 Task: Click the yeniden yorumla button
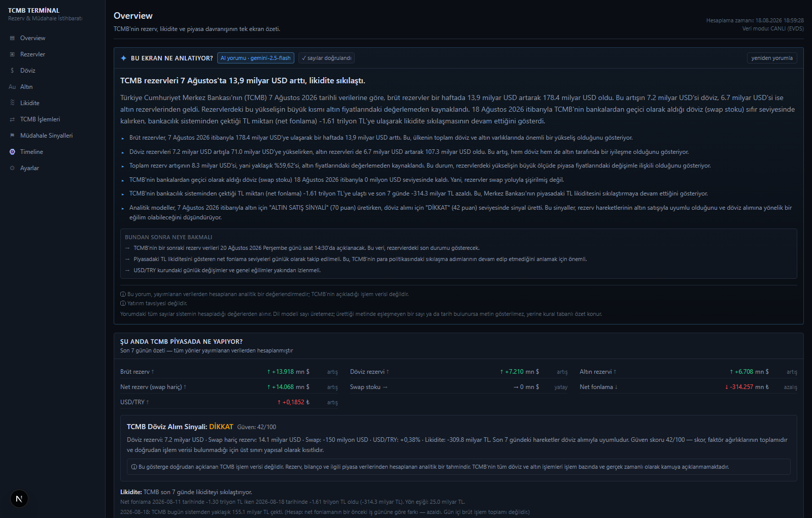coord(772,58)
